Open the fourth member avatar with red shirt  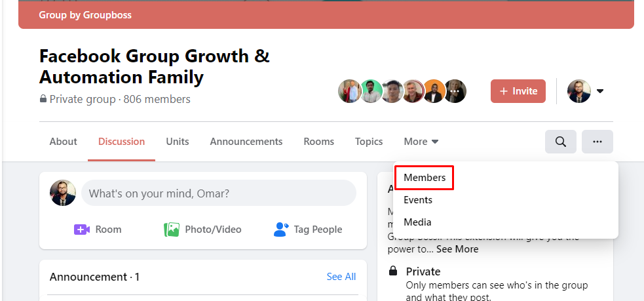click(x=413, y=91)
